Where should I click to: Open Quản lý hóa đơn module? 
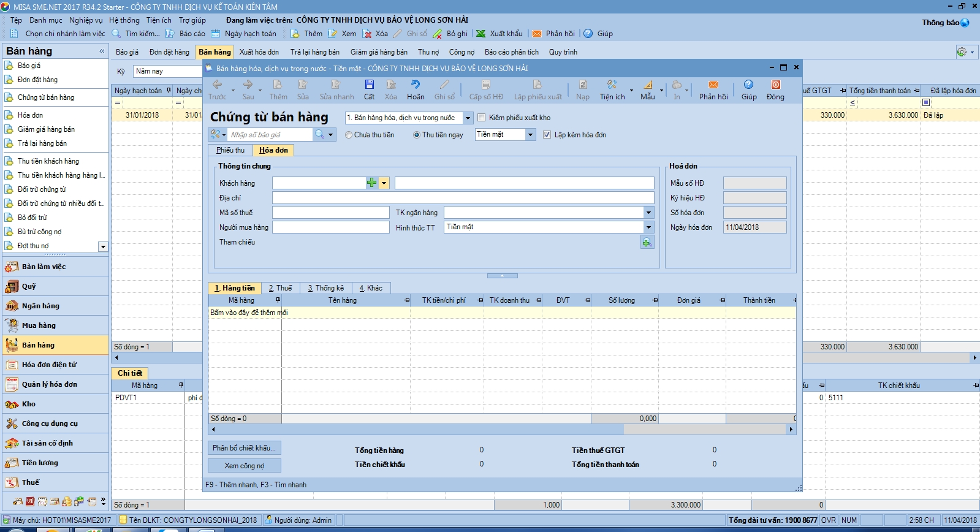(55, 384)
